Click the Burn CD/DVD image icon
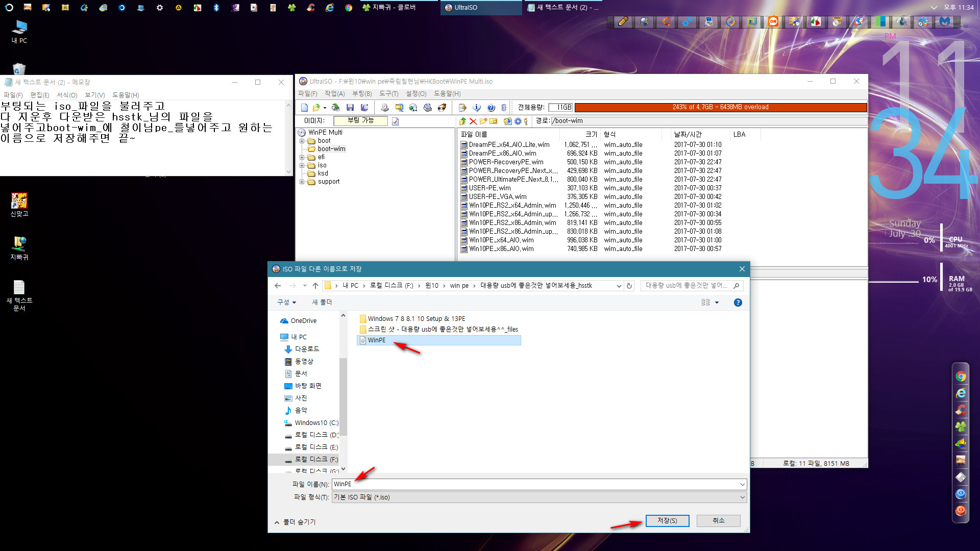Viewport: 980px width, 551px height. [x=442, y=108]
